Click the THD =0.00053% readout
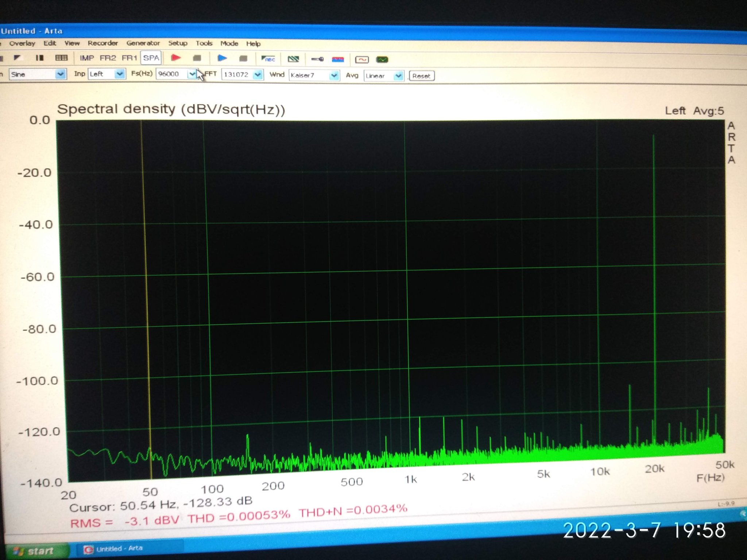The height and width of the screenshot is (560, 747). [239, 516]
